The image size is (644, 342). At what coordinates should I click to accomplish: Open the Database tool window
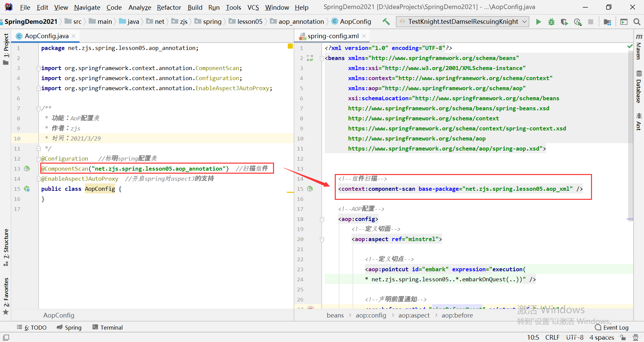[639, 87]
